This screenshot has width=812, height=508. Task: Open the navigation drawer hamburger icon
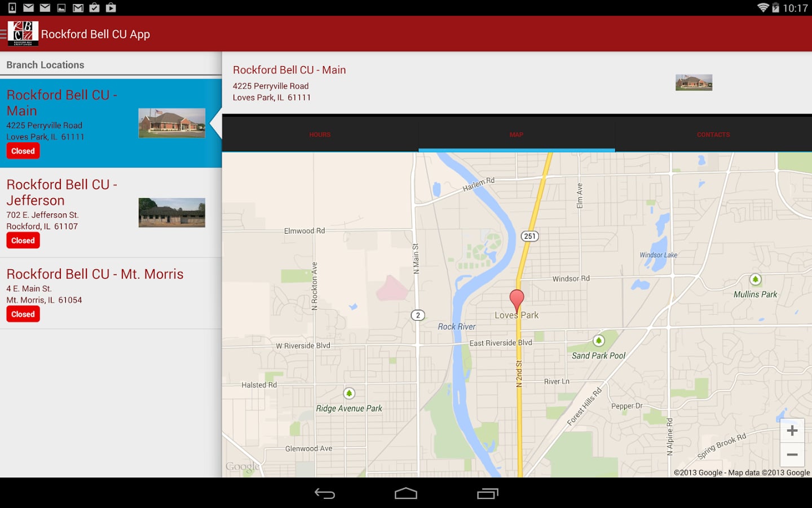pos(3,34)
